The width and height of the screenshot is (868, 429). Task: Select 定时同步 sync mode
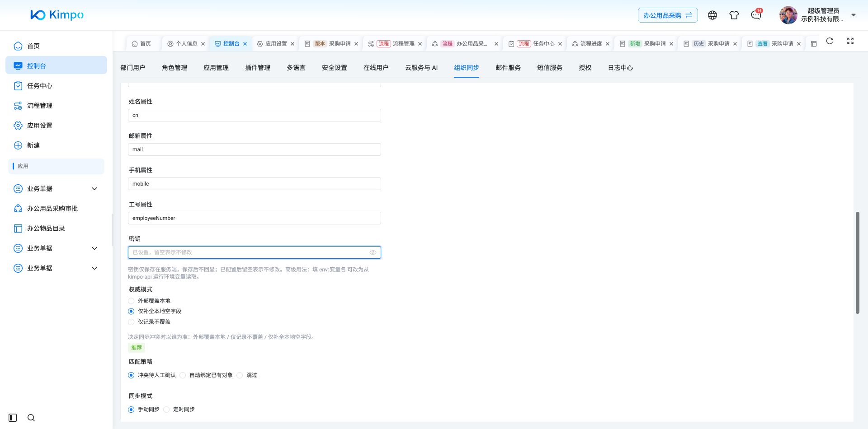[166, 410]
